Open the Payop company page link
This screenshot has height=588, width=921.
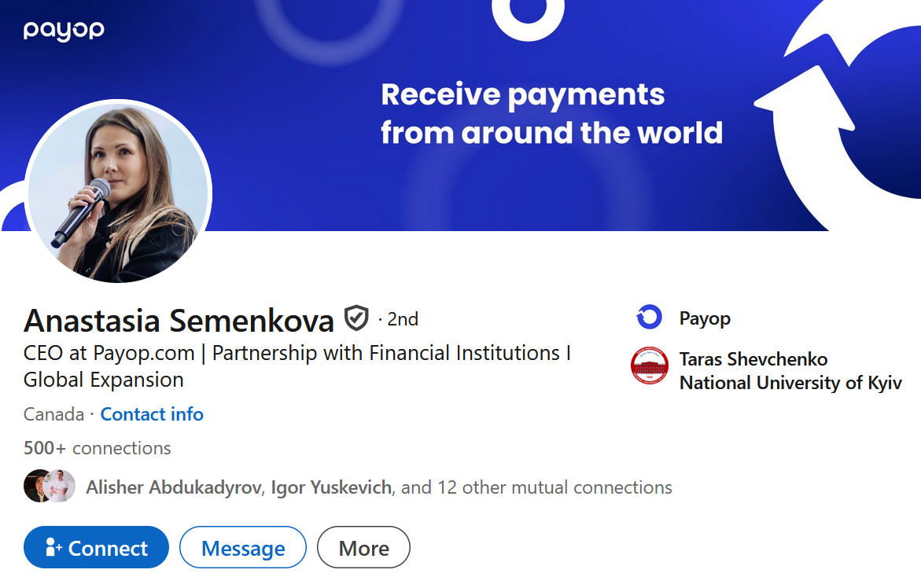tap(705, 318)
